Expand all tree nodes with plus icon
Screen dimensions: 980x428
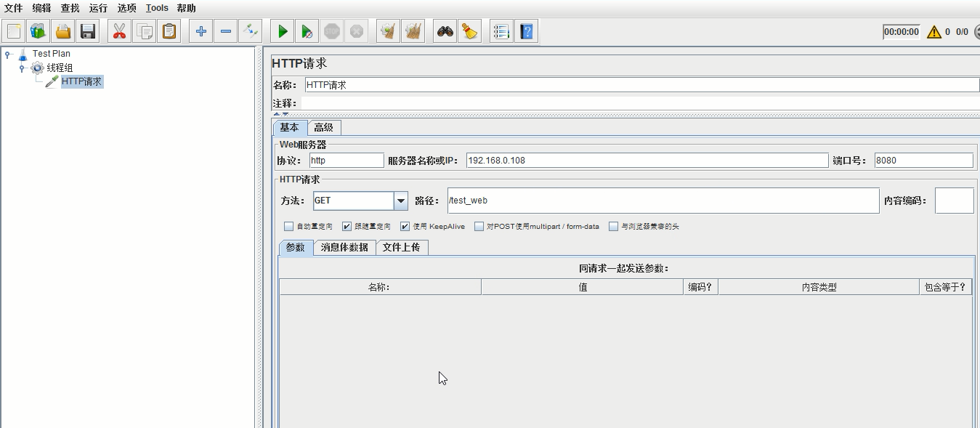click(201, 31)
